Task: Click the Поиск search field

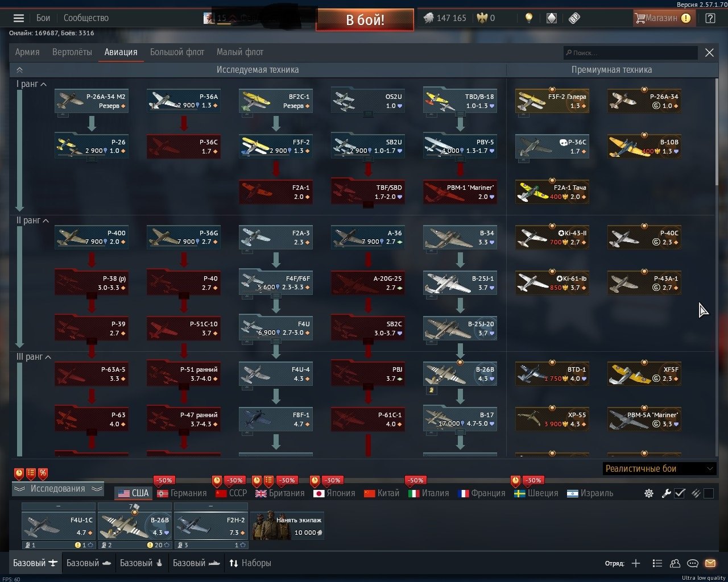Action: coord(630,53)
